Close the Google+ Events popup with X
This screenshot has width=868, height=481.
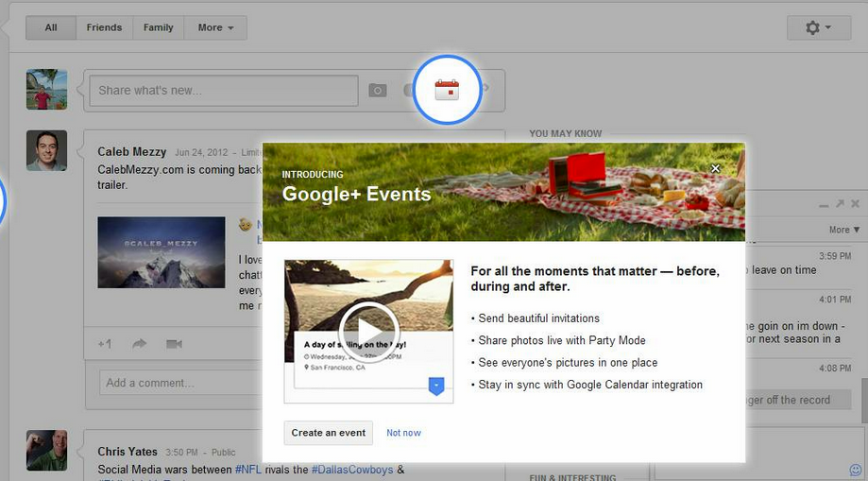click(715, 168)
